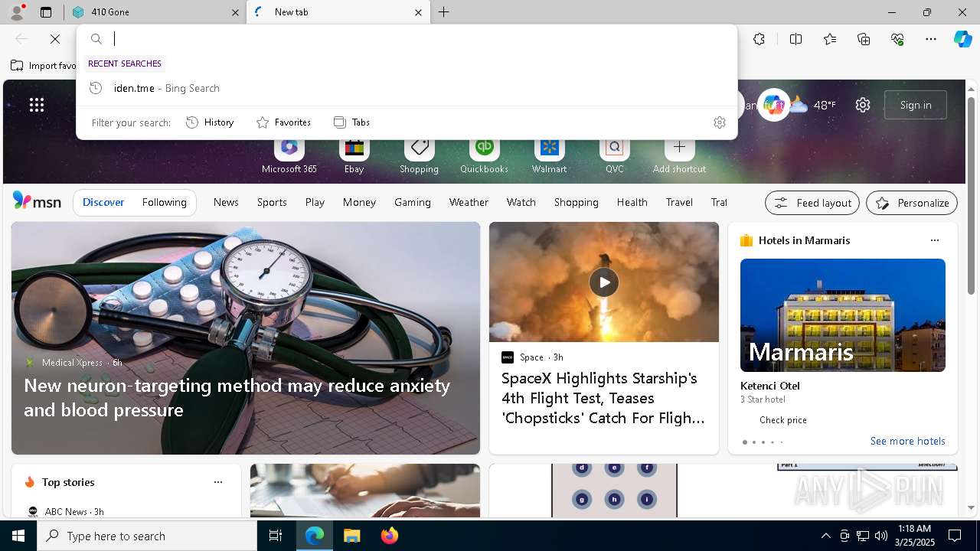The height and width of the screenshot is (551, 980).
Task: Open MSN page settings gear
Action: coord(863,105)
